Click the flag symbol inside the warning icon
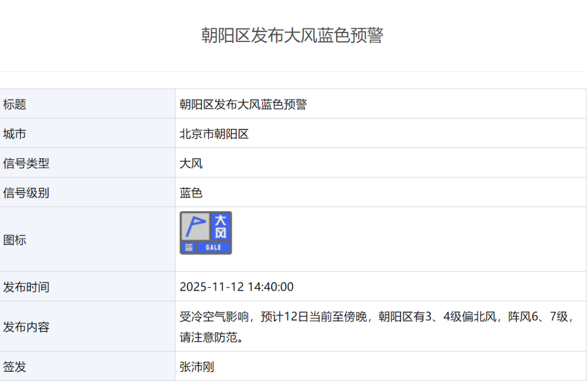The height and width of the screenshot is (381, 588). point(194,226)
